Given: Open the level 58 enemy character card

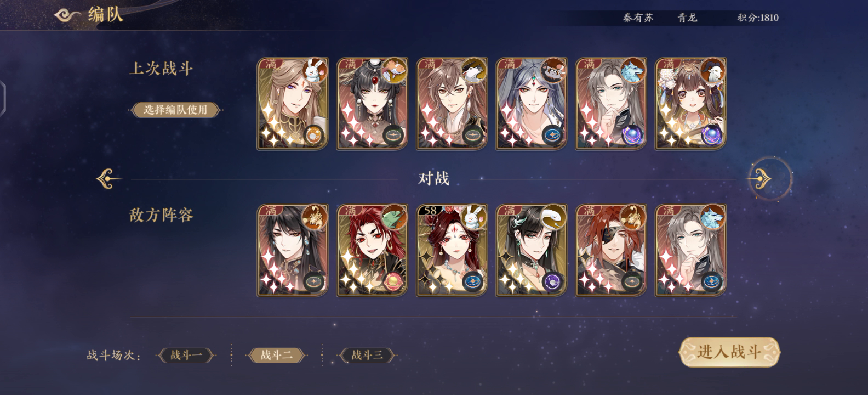Looking at the screenshot, I should (452, 250).
